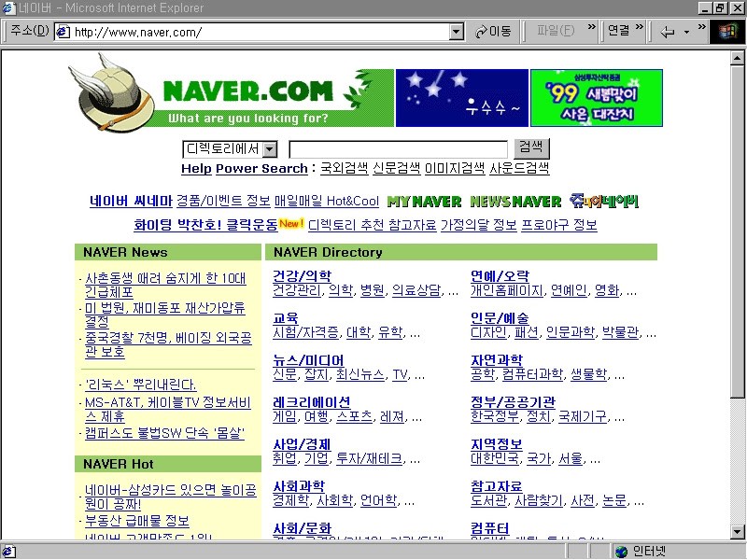Click the Internet Explorer page icon in address bar

(63, 31)
